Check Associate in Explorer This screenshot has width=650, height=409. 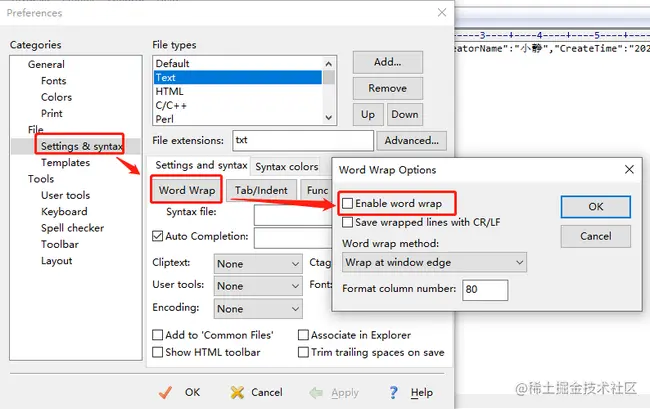[303, 334]
